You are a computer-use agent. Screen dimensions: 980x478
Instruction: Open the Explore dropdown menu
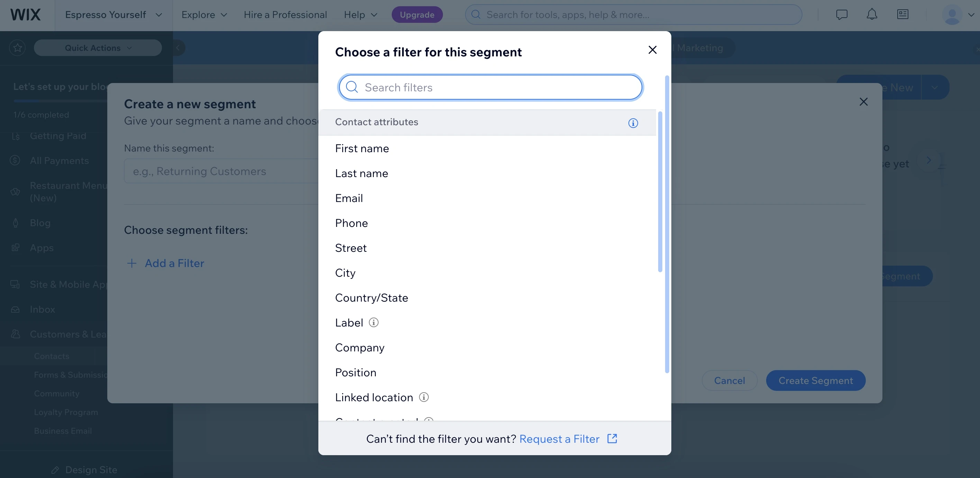coord(204,15)
